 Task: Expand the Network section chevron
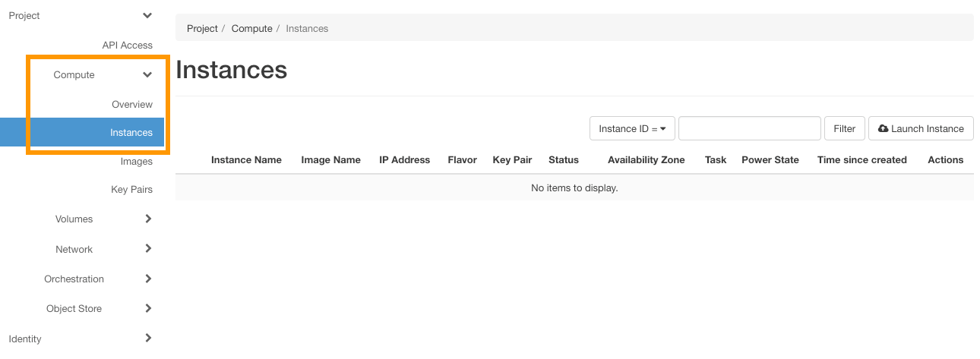(148, 249)
